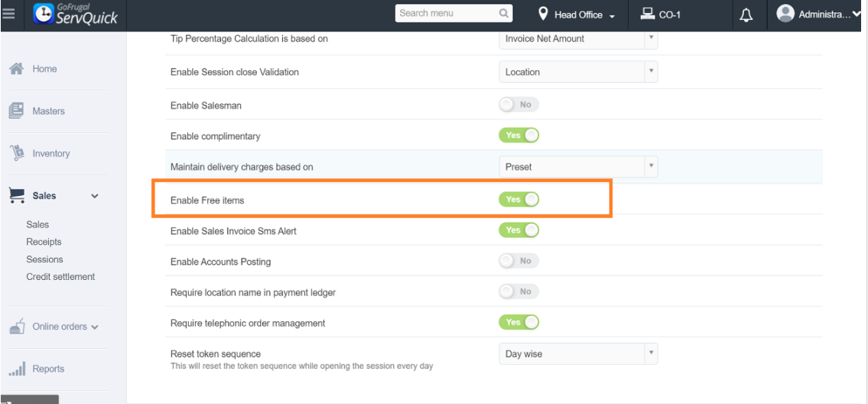Collapse the Sales sidebar menu
The width and height of the screenshot is (868, 404).
[95, 196]
